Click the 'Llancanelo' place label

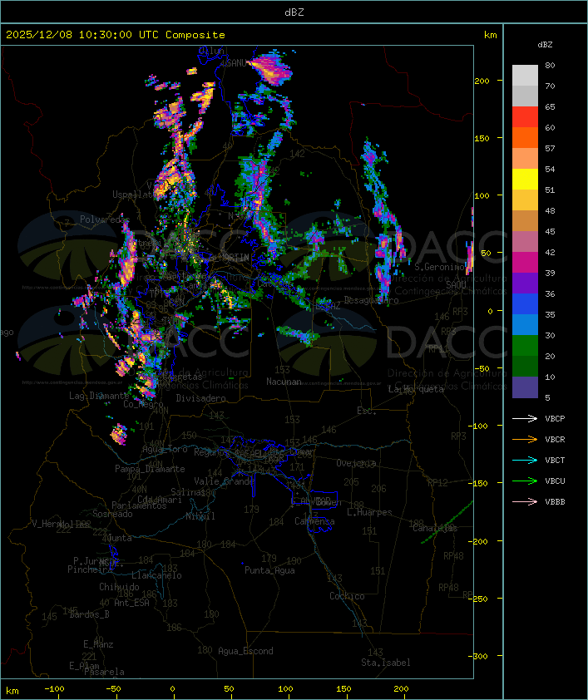coord(156,575)
